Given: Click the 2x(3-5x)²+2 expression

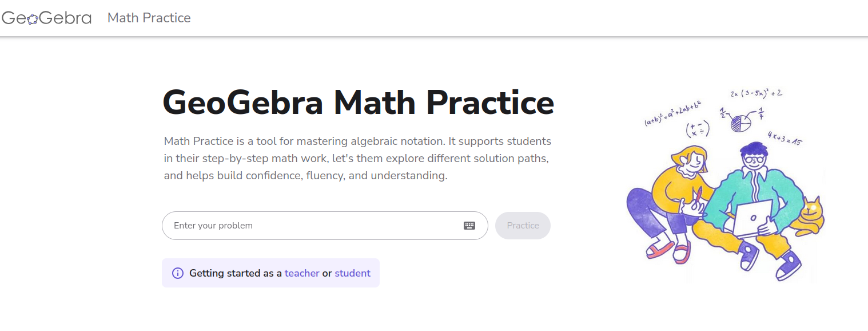Looking at the screenshot, I should pos(756,93).
